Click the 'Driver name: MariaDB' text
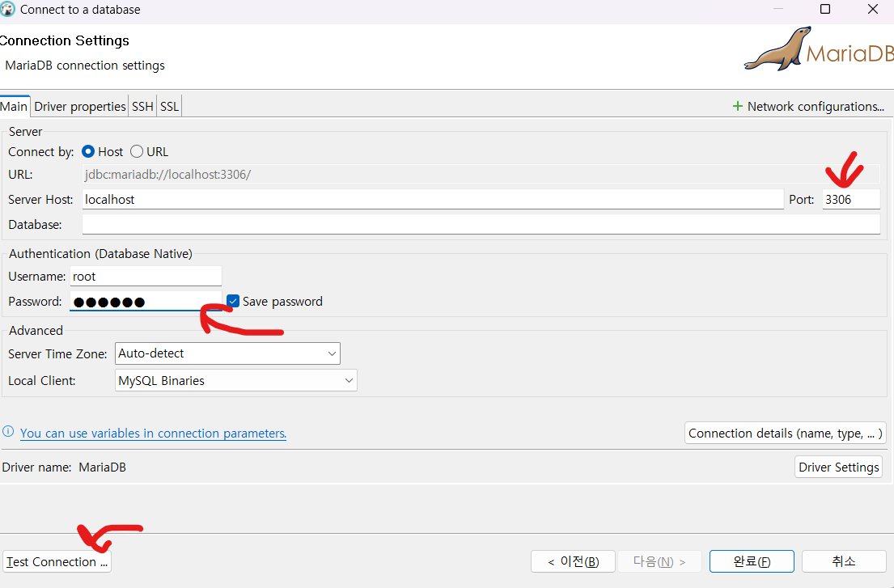This screenshot has width=894, height=588. 64,467
